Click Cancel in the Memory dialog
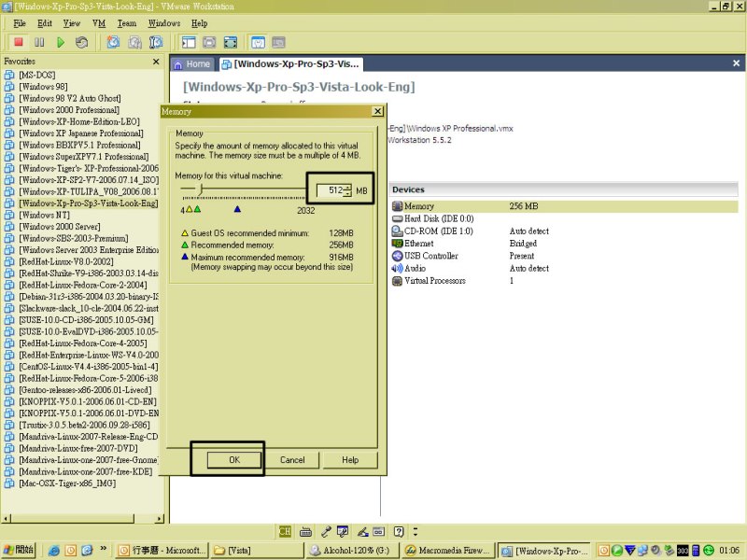The height and width of the screenshot is (560, 747). pyautogui.click(x=292, y=459)
